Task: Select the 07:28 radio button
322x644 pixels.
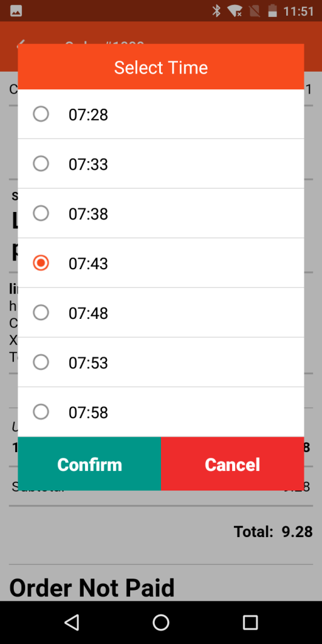Action: pos(41,114)
